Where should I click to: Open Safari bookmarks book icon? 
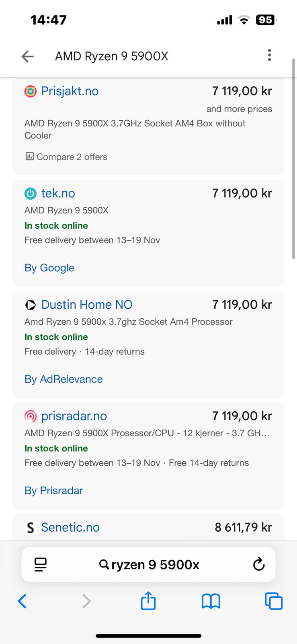point(211,601)
